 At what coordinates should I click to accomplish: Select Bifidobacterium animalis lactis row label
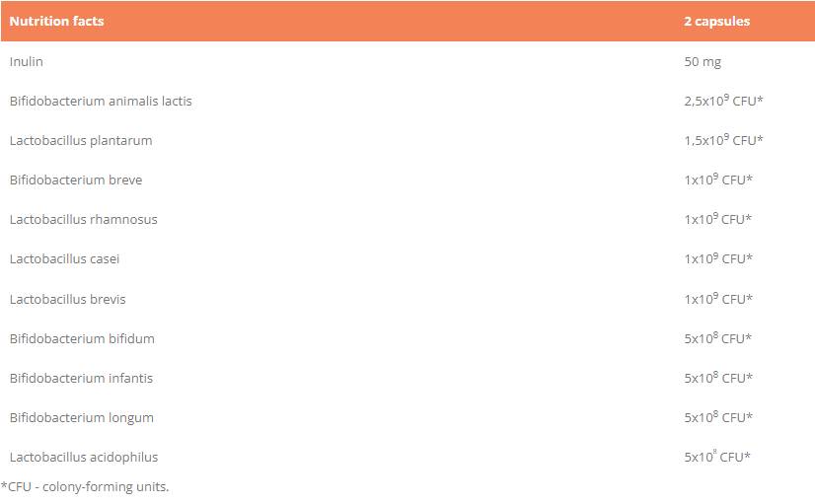tap(101, 101)
